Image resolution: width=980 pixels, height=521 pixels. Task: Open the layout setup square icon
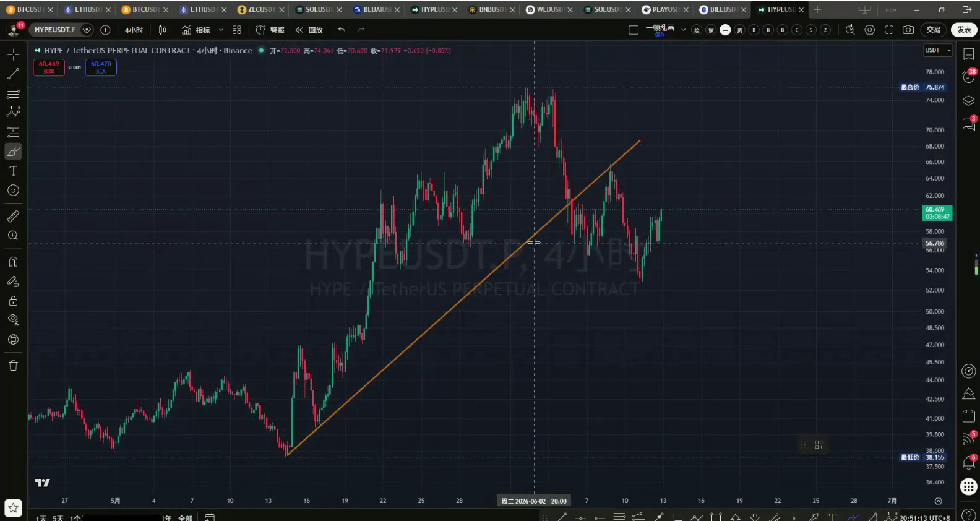pyautogui.click(x=634, y=30)
